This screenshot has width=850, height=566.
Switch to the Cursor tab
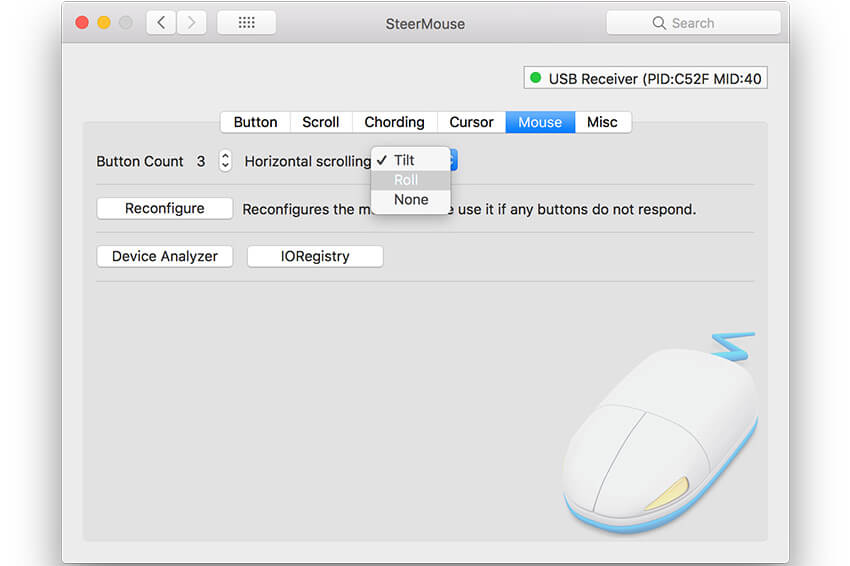click(471, 122)
